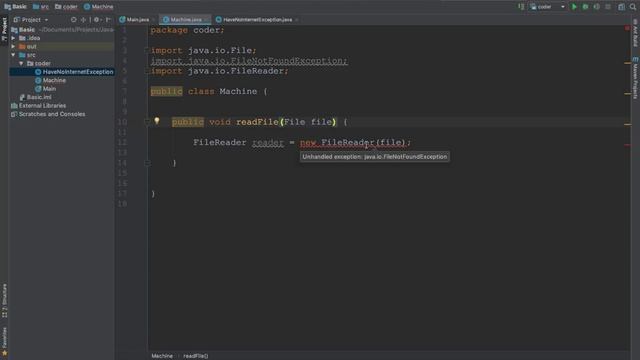Screen dimensions: 640x360
Task: Open the Project panel settings gear
Action: click(x=97, y=20)
